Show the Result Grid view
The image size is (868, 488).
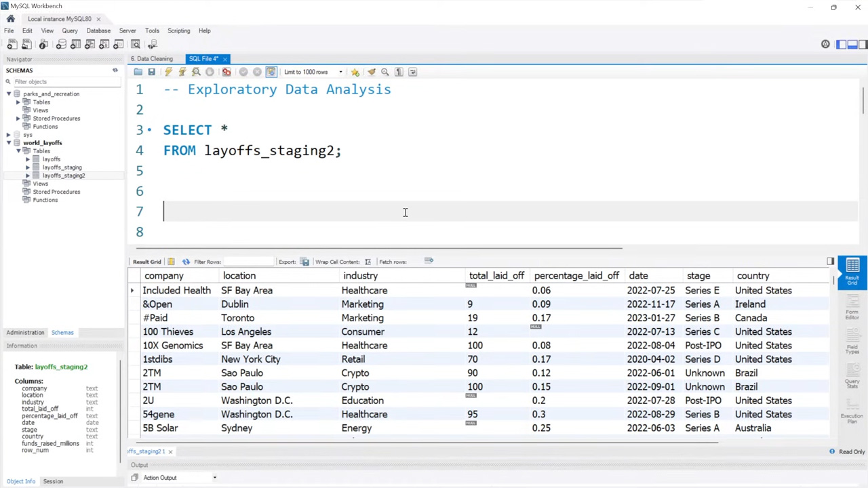pos(852,271)
